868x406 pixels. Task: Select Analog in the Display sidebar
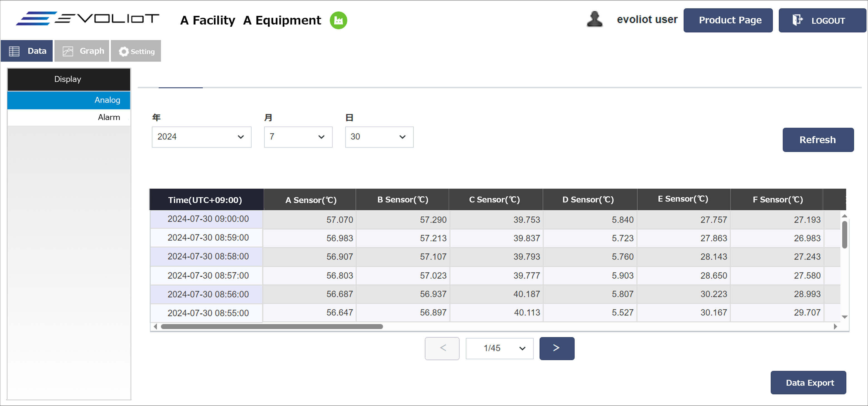click(69, 100)
